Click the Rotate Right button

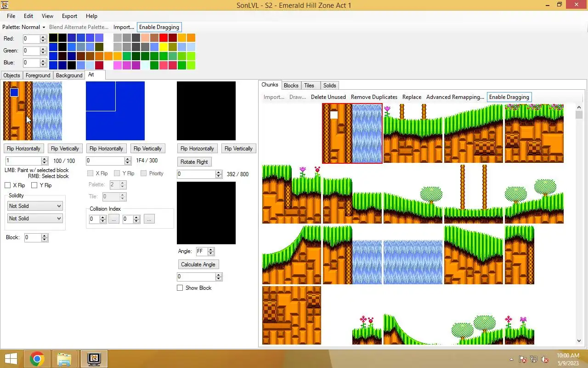(194, 162)
